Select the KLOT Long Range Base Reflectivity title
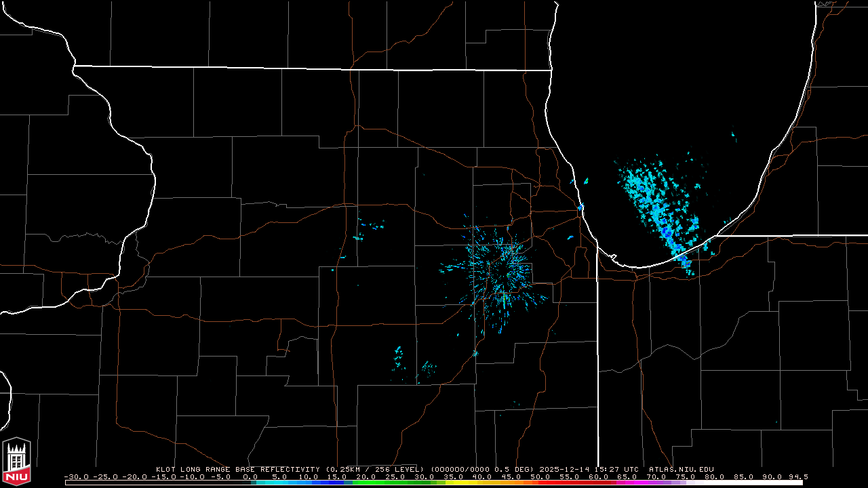This screenshot has height=488, width=868. [x=238, y=469]
